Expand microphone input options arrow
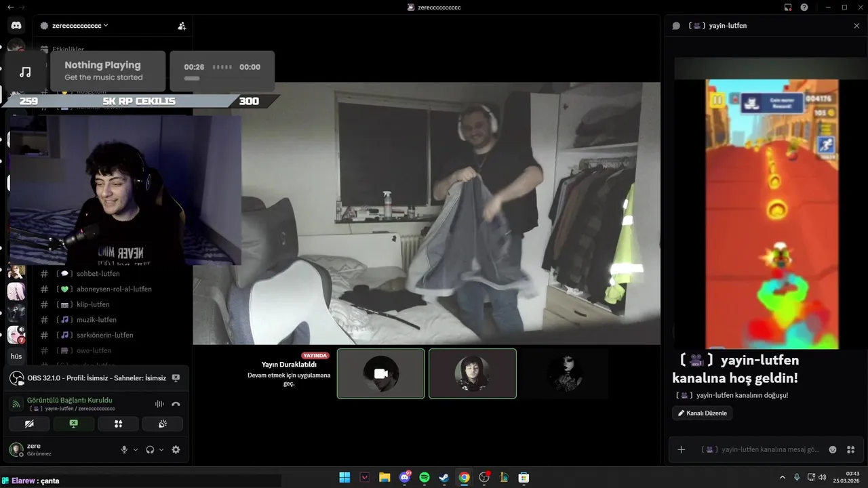This screenshot has height=488, width=868. (135, 450)
